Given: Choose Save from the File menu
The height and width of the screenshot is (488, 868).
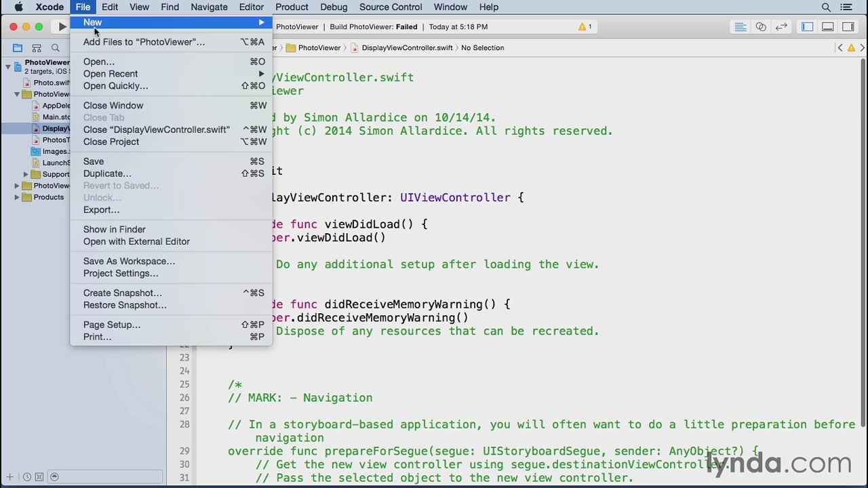Looking at the screenshot, I should coord(171,161).
